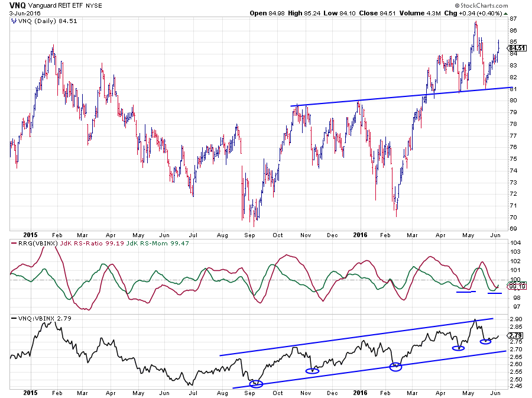
Task: Click the 3-Jun-2016 chart date
Action: (x=25, y=13)
